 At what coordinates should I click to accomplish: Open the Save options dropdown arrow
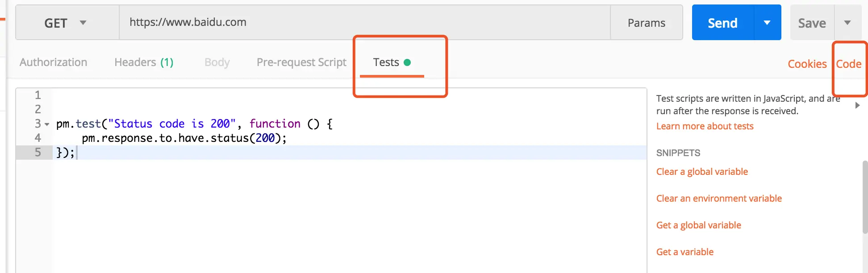[x=847, y=23]
